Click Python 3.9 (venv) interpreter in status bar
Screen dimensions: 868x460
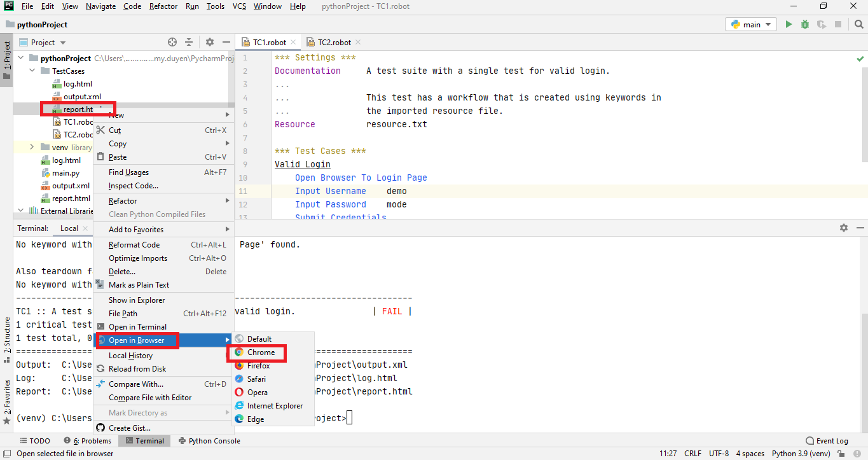point(801,454)
